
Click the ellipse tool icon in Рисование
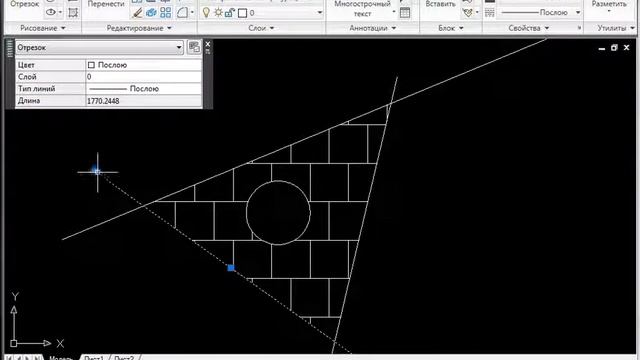(x=51, y=12)
